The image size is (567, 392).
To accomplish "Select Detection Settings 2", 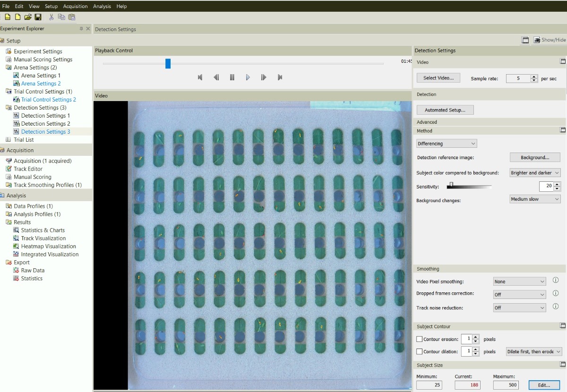I will (x=45, y=124).
